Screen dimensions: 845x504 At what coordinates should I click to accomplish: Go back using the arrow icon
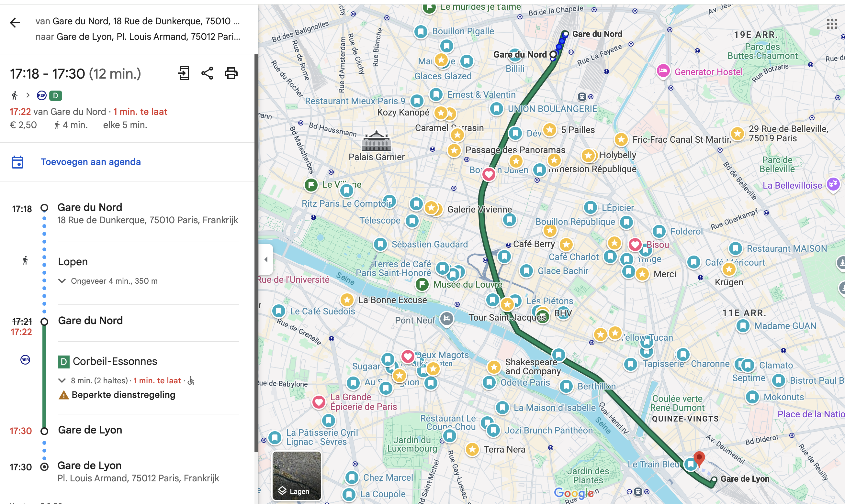pos(15,23)
